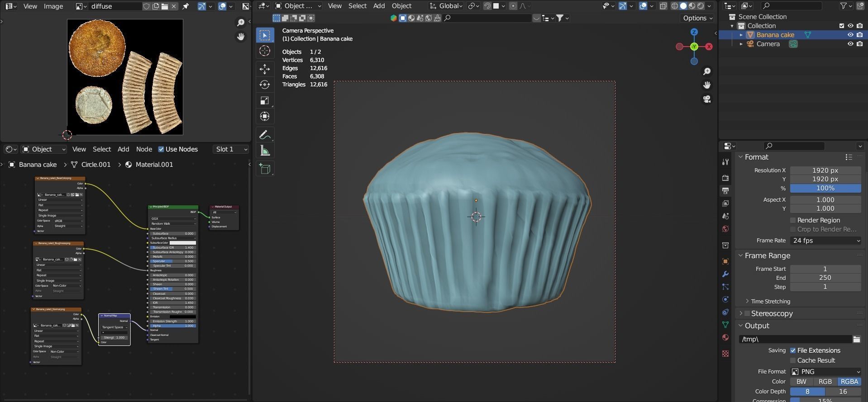Open the viewport Options dropdown
The height and width of the screenshot is (402, 868).
[x=697, y=18]
